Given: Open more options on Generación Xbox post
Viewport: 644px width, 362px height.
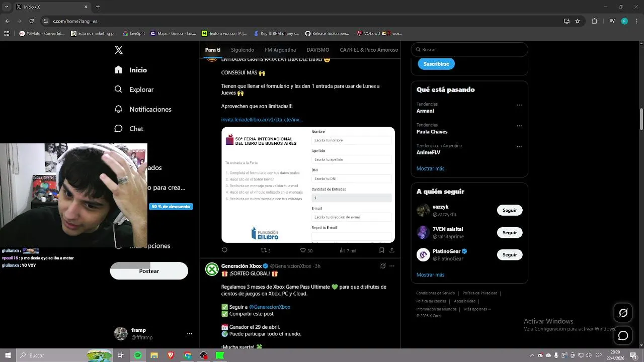Looking at the screenshot, I should pyautogui.click(x=392, y=266).
